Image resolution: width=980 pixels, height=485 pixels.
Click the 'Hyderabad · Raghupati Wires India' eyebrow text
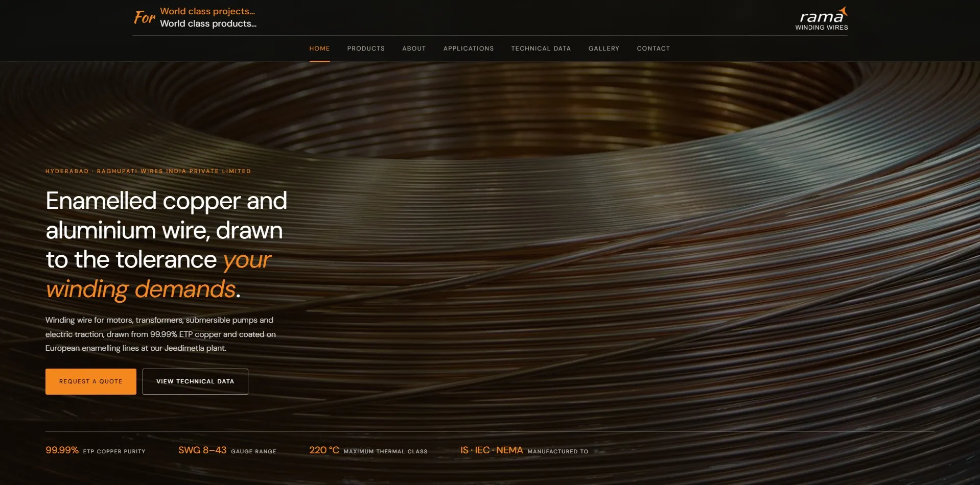[x=148, y=171]
